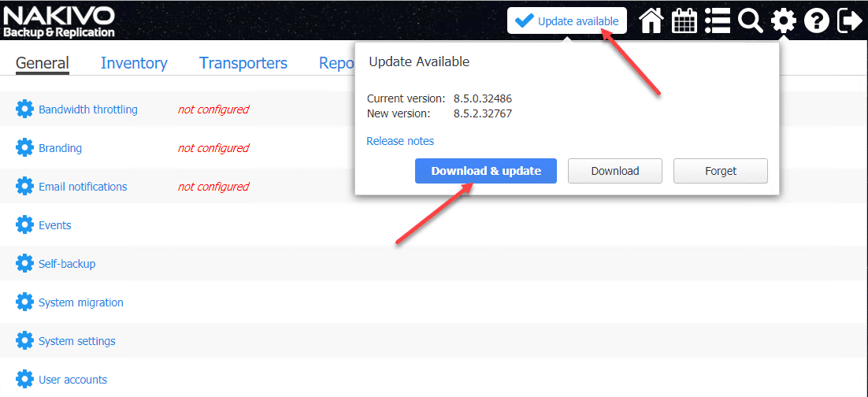This screenshot has width=868, height=397.
Task: Switch to the Inventory tab
Action: [134, 63]
